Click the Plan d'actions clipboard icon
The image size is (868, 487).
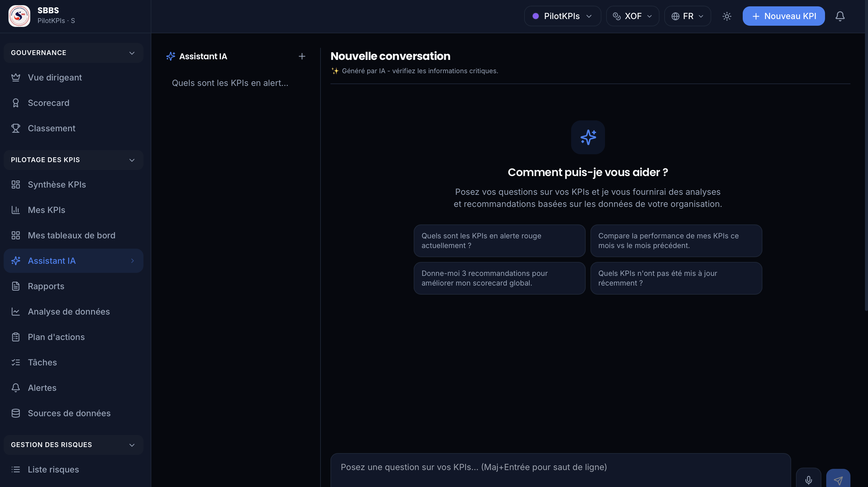pyautogui.click(x=16, y=337)
